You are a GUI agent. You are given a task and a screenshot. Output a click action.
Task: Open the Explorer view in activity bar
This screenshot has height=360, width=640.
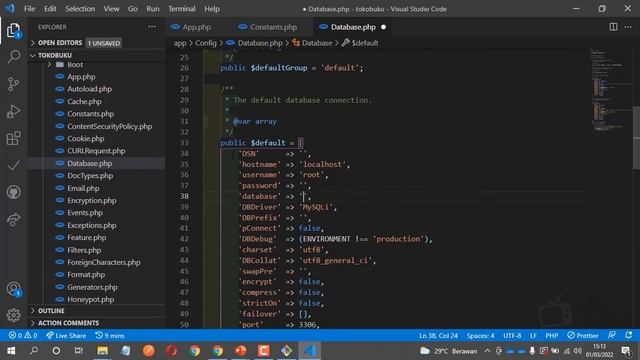(x=13, y=30)
